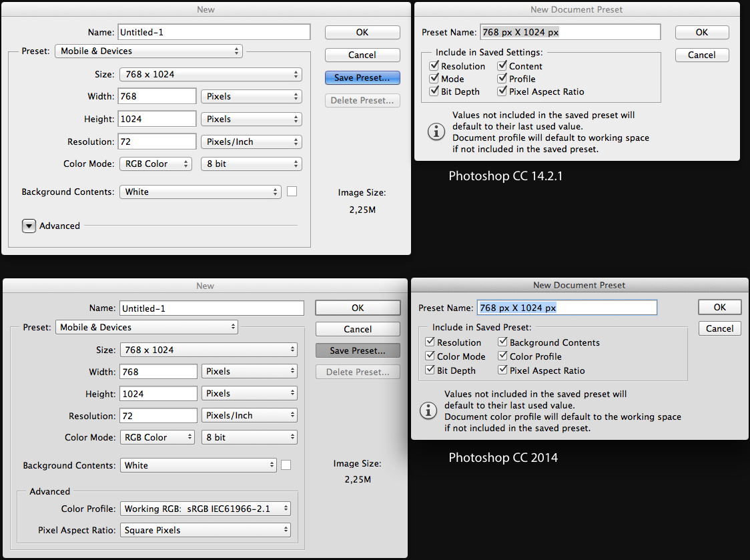This screenshot has height=560, width=750.
Task: Click blue Save Preset button in top dialog
Action: tap(362, 77)
